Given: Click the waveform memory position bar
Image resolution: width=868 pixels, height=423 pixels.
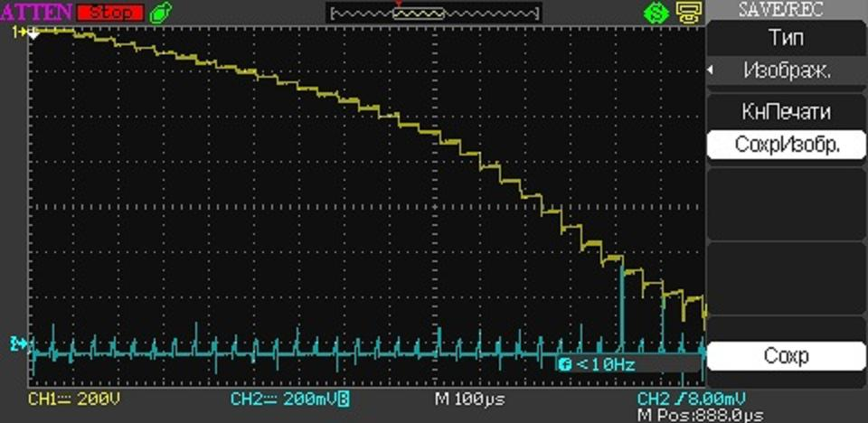Looking at the screenshot, I should 435,14.
